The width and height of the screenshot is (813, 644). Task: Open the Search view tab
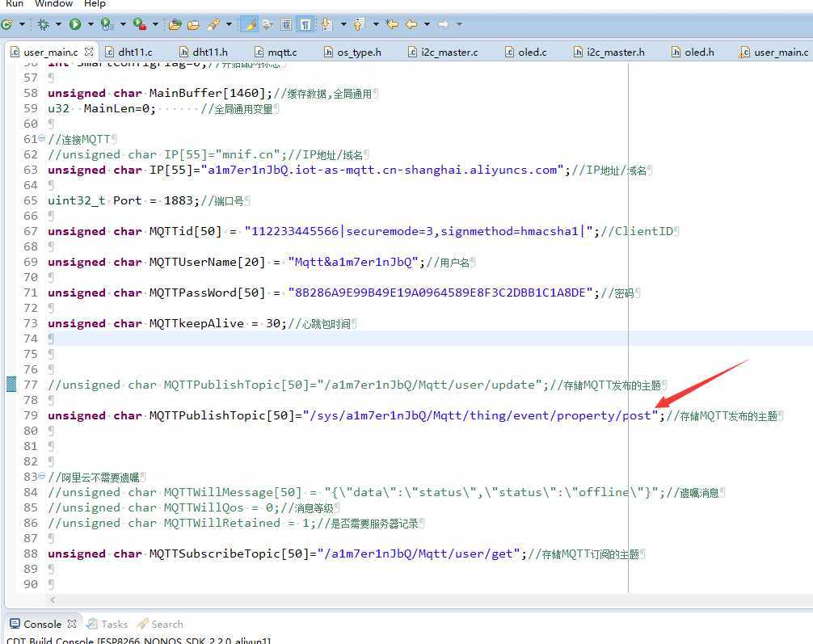(x=160, y=624)
